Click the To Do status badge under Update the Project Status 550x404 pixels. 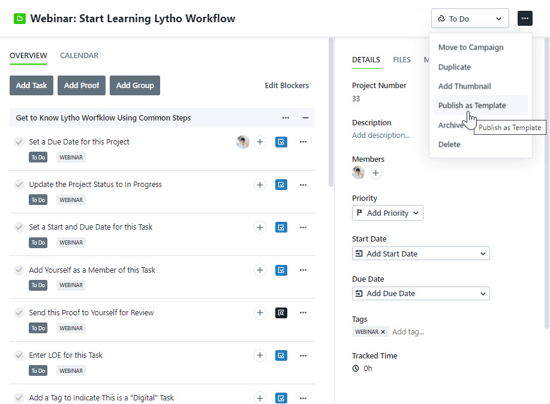38,200
